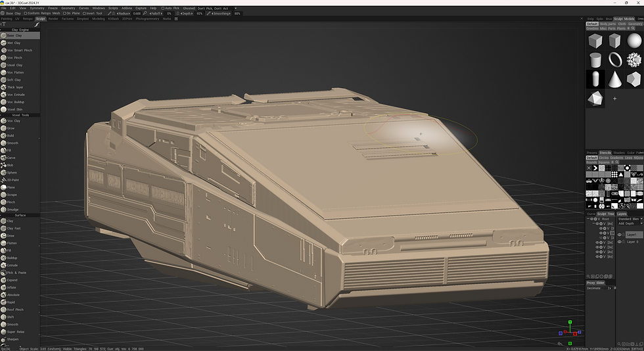The width and height of the screenshot is (644, 351).
Task: Open the Standard Blend dropdown
Action: 630,219
